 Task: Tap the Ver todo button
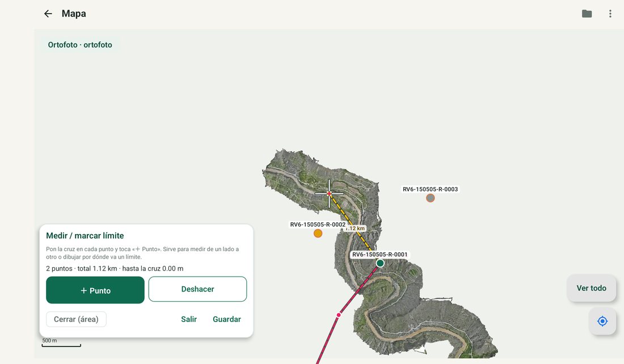coord(591,288)
